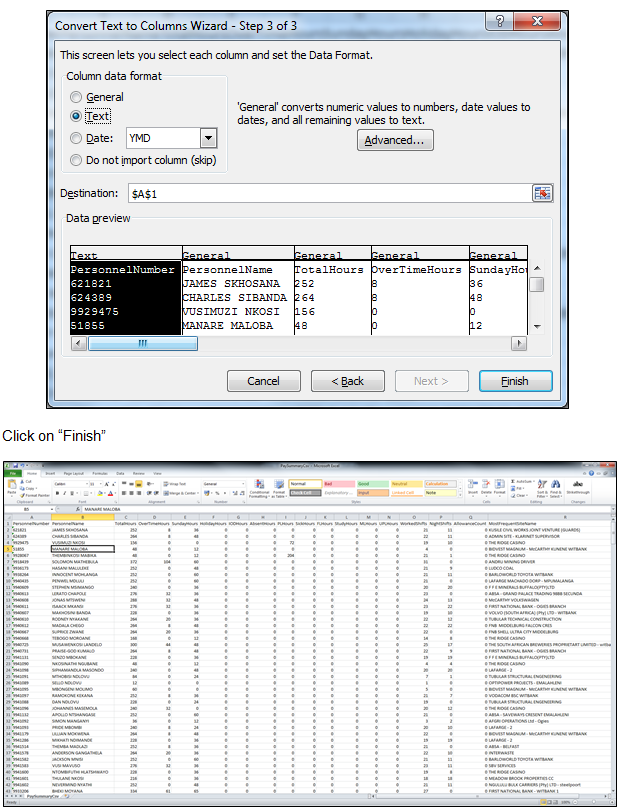Click the wizard Help question mark

(x=499, y=21)
